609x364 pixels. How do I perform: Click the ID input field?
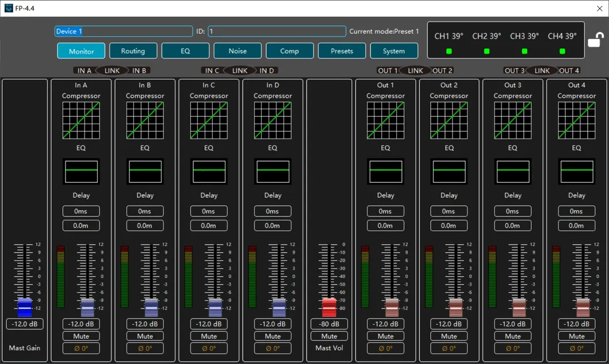point(276,31)
